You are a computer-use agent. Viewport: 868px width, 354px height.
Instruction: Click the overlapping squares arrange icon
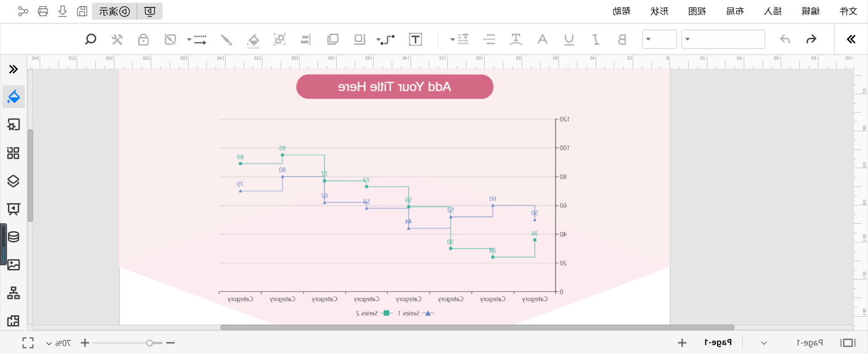pos(333,39)
